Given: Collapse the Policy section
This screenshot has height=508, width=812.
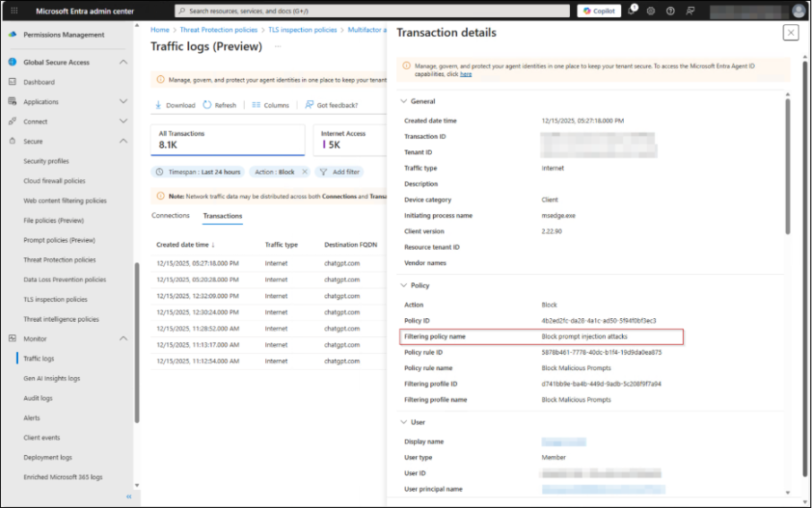Looking at the screenshot, I should pos(404,285).
